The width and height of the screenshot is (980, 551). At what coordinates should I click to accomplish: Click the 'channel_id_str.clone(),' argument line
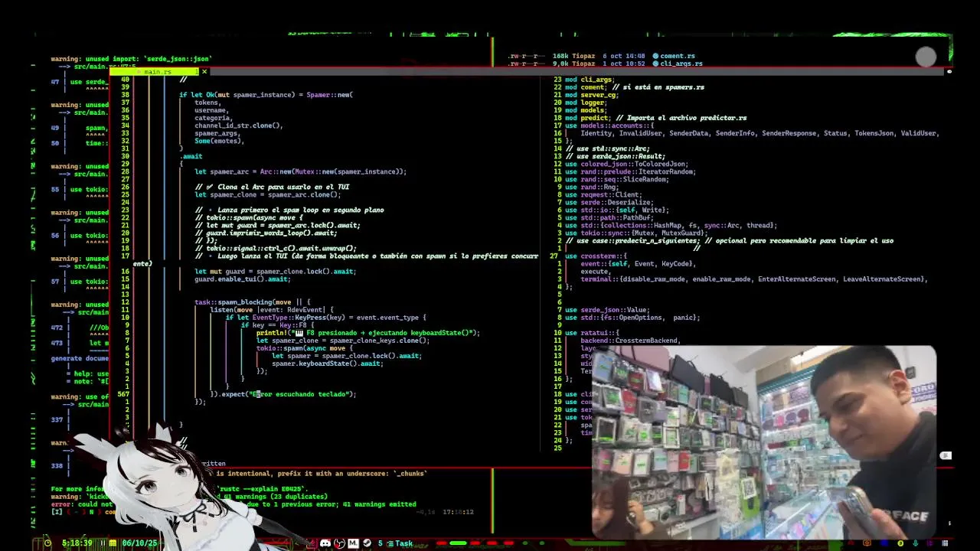(x=239, y=126)
